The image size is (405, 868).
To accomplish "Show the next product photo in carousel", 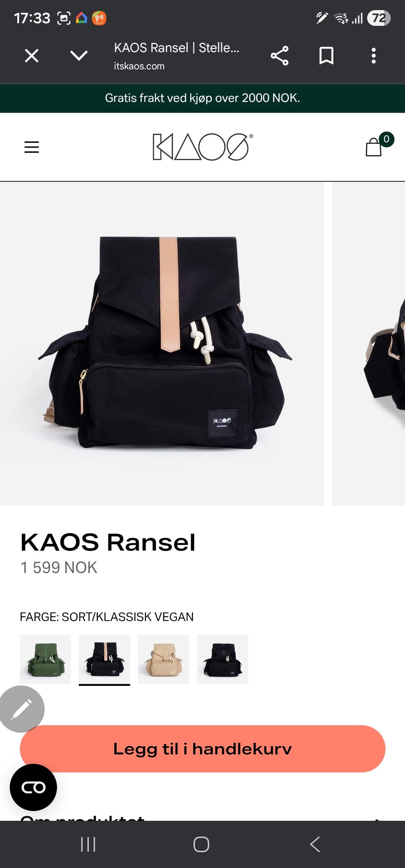I will [368, 344].
